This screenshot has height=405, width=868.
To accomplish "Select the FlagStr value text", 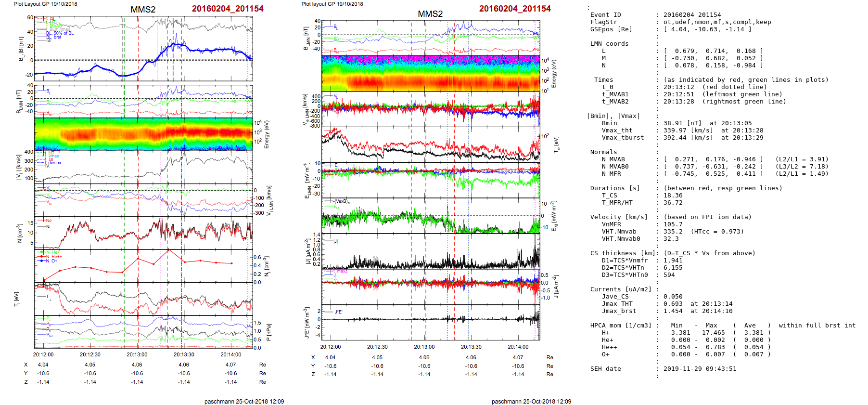I will coord(717,22).
